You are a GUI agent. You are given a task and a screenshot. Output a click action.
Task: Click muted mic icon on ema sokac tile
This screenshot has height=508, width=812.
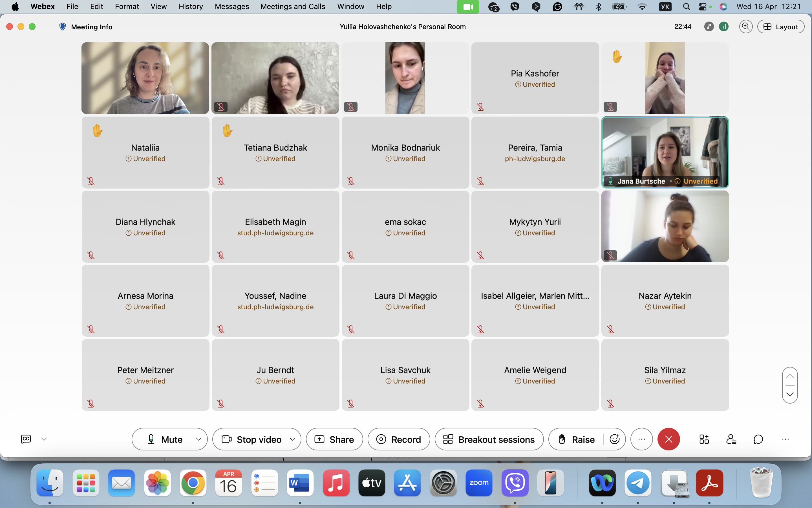351,255
